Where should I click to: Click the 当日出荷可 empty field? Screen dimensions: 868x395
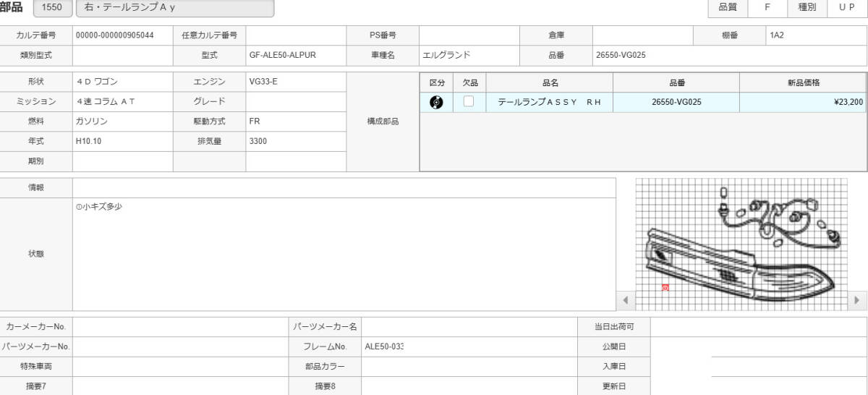(x=758, y=327)
